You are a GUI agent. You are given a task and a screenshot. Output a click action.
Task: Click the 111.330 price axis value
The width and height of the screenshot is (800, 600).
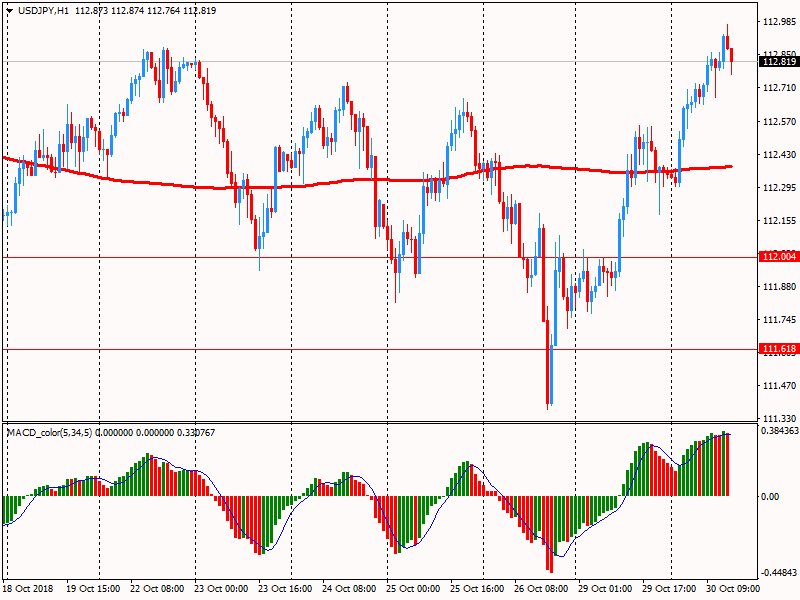(x=779, y=418)
